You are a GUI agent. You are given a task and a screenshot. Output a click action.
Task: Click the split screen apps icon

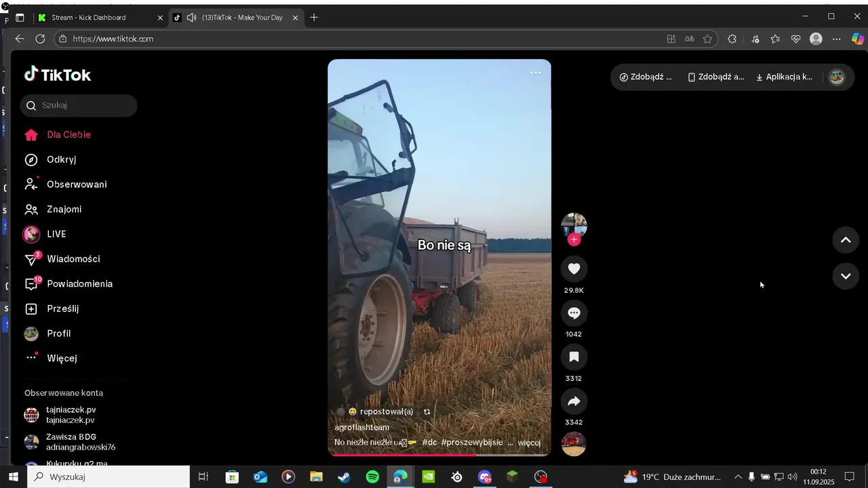coord(671,39)
